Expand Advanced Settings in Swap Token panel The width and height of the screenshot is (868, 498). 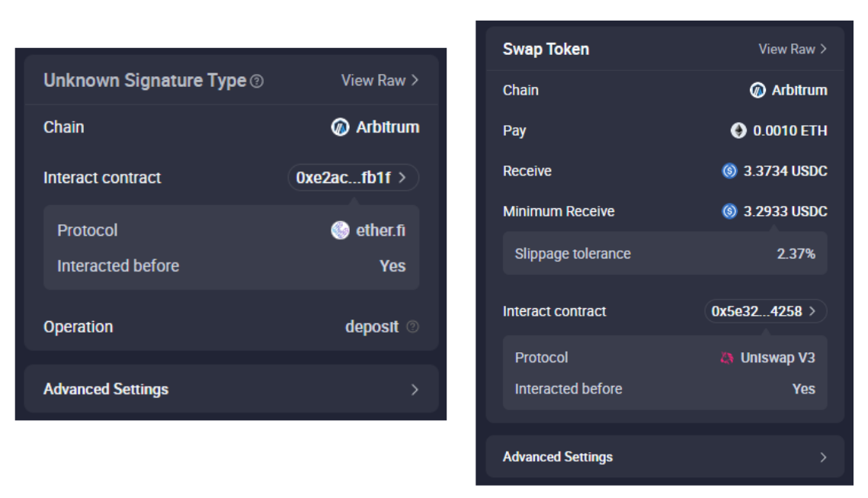665,457
